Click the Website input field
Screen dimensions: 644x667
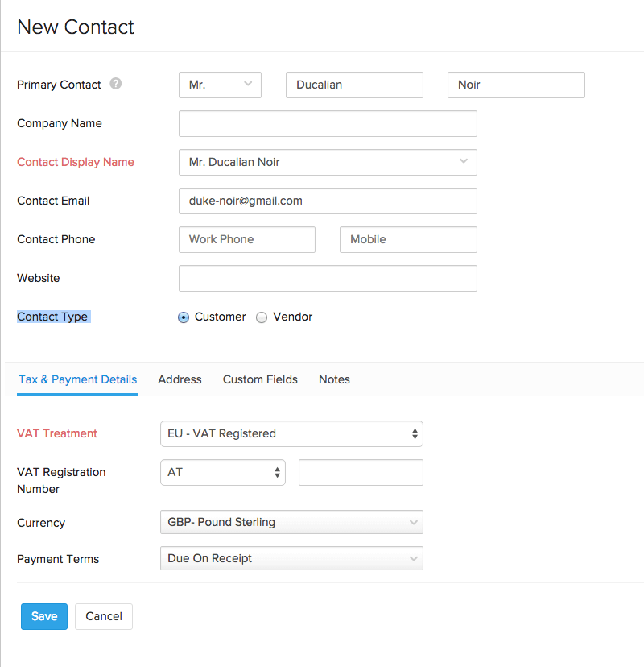[x=328, y=278]
